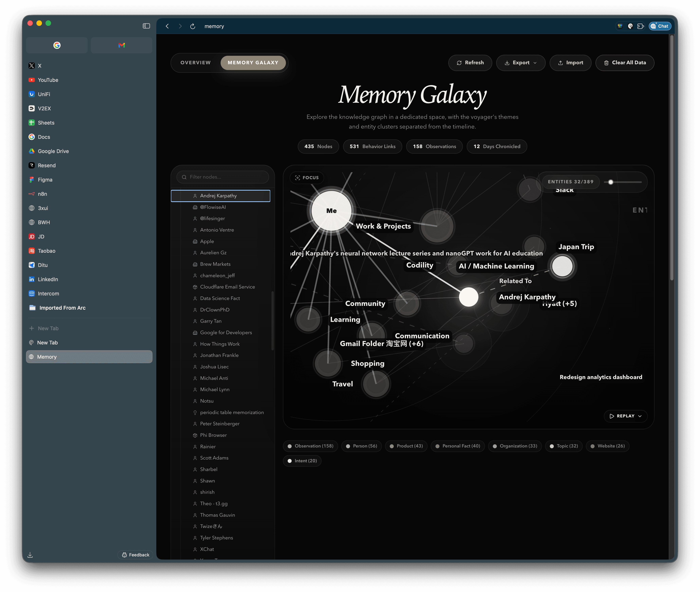Toggle the Intent (20) filter chip
The image size is (700, 592).
point(302,461)
